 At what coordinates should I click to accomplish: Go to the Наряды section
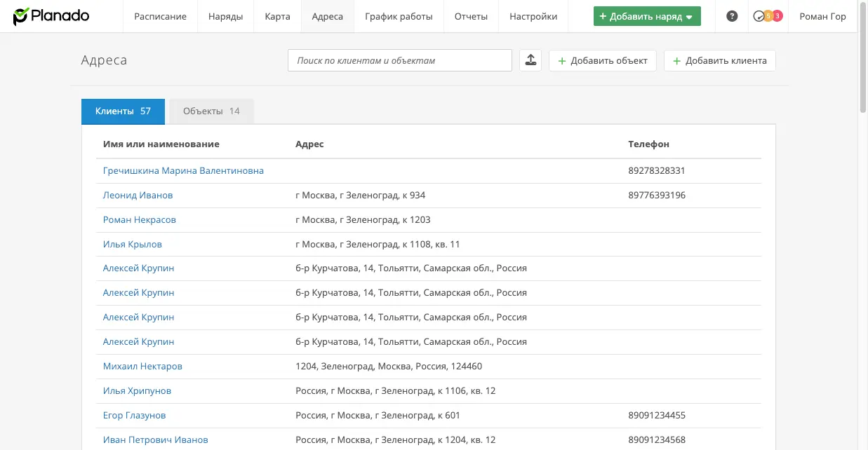tap(225, 16)
